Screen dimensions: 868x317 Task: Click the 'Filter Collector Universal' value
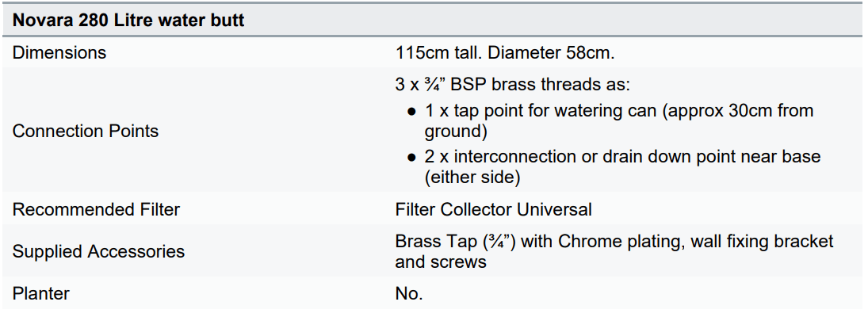coord(493,209)
